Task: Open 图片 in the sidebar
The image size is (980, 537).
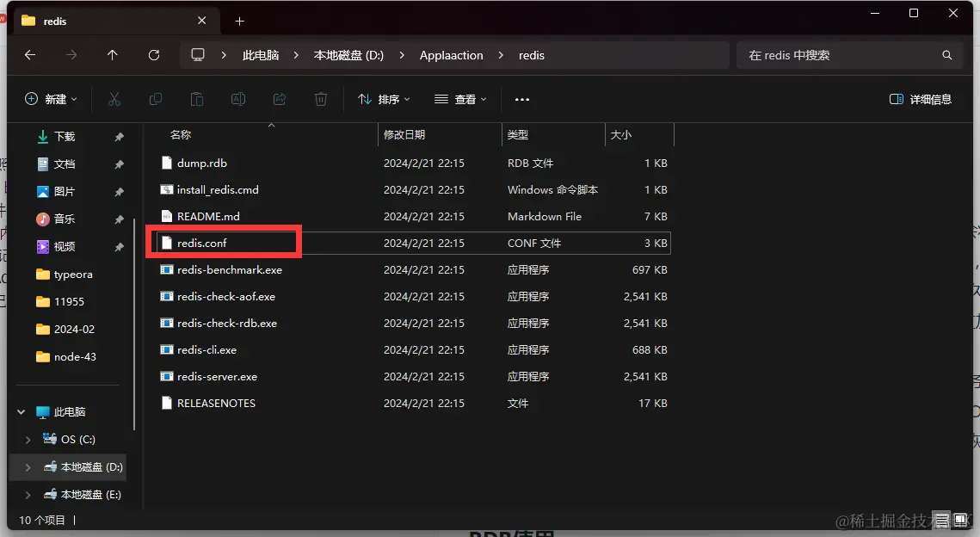Action: 65,191
